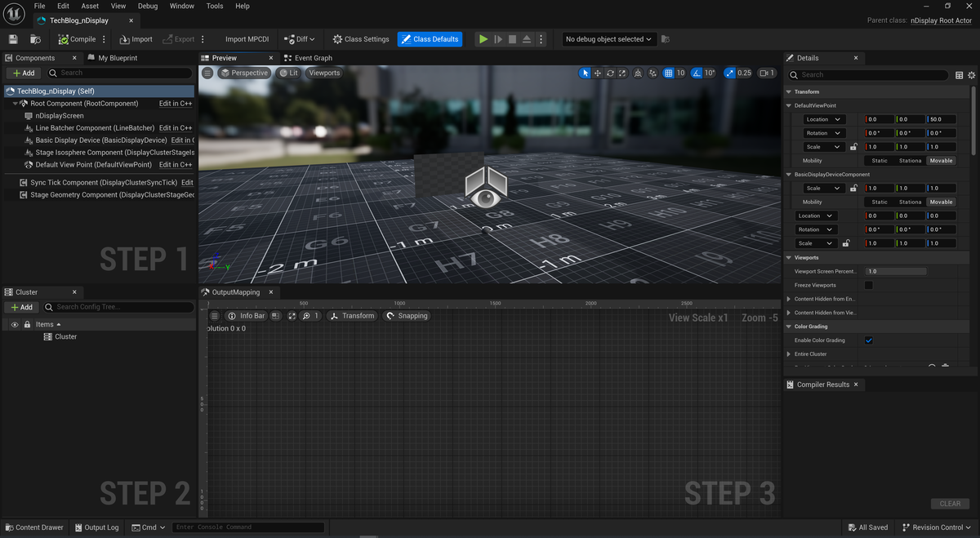
Task: Activate the Select mode arrow tool
Action: pos(585,73)
